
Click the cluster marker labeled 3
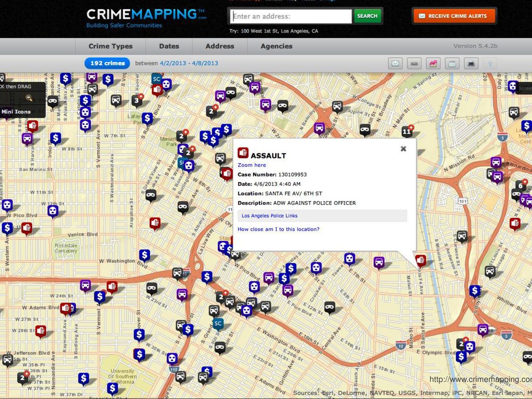[x=137, y=100]
